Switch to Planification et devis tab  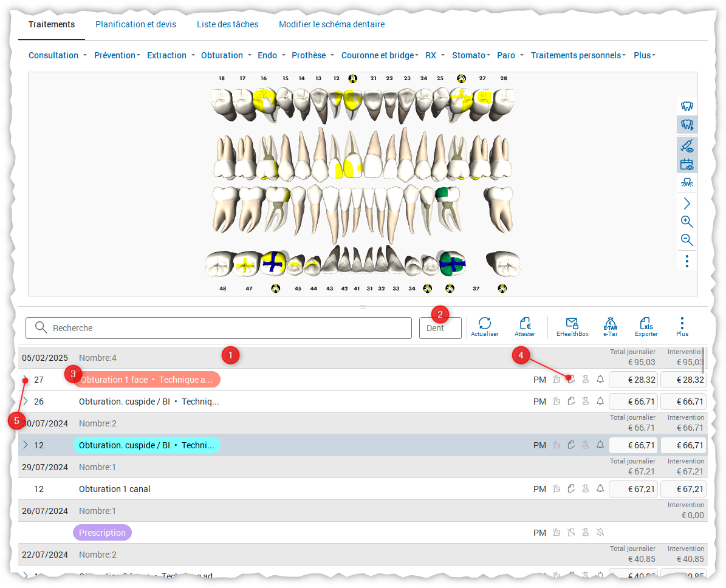[x=135, y=24]
